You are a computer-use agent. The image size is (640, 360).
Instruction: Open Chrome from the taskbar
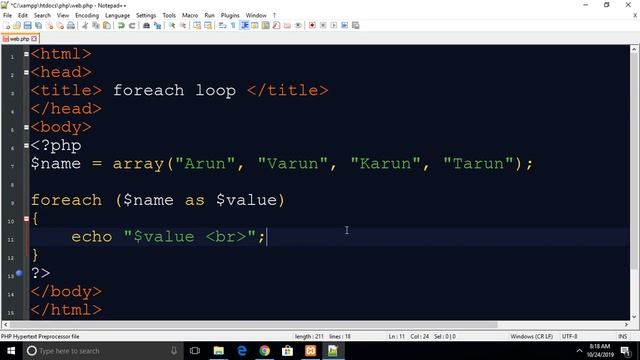(x=264, y=351)
